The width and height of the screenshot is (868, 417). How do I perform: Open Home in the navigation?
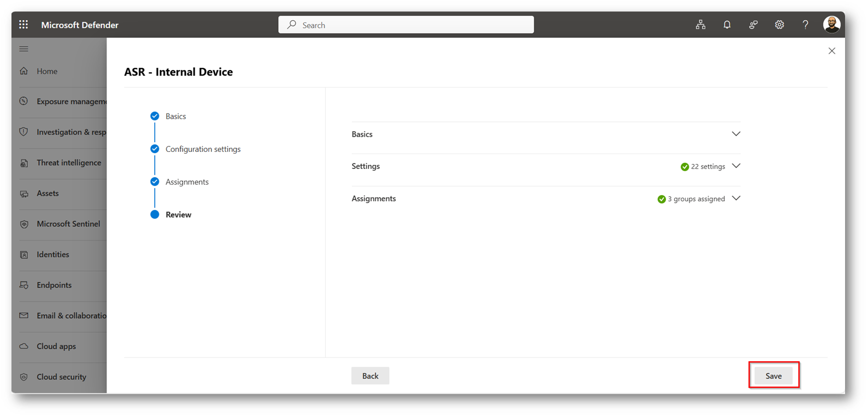click(47, 71)
